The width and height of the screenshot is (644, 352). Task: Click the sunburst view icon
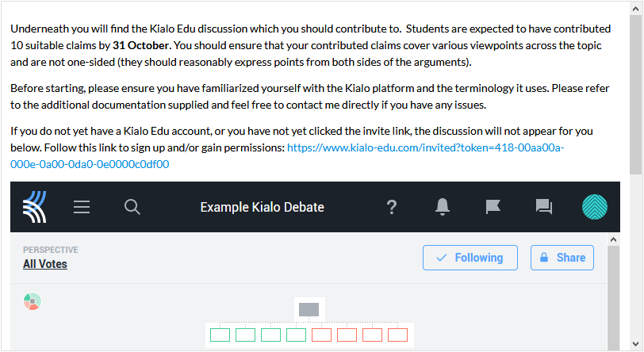[x=32, y=301]
